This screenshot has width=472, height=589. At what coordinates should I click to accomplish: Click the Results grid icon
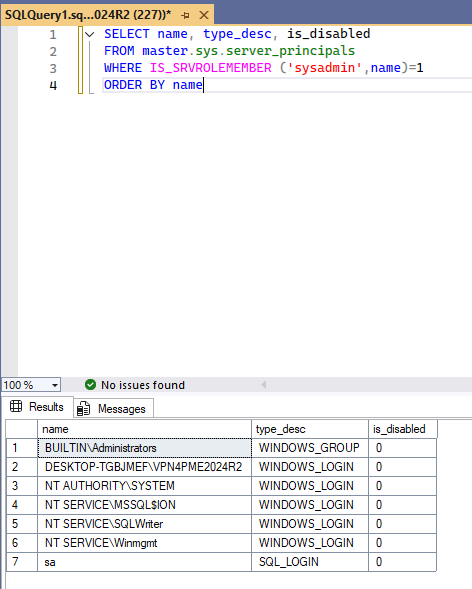16,406
